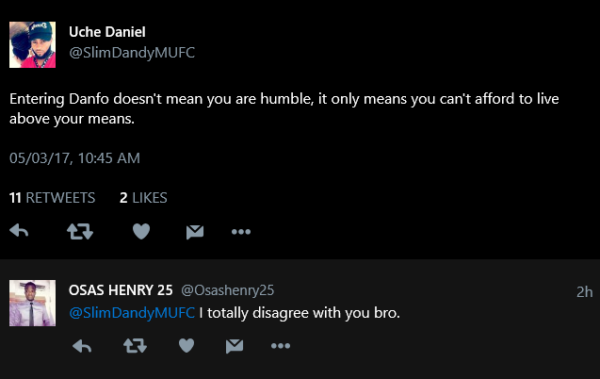
Task: Open the @SlimDandyMUFC handle under Uche Daniel
Action: 132,53
